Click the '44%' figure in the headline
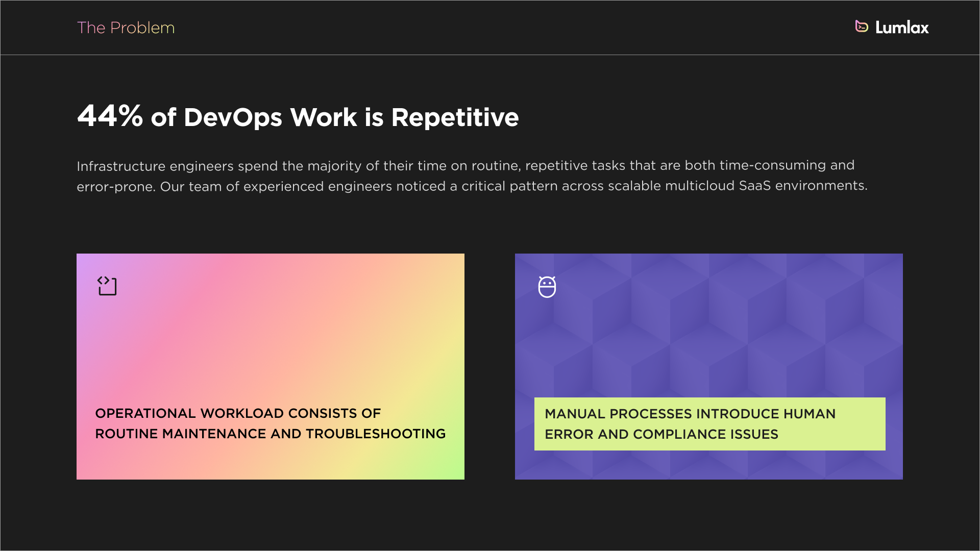 [110, 116]
